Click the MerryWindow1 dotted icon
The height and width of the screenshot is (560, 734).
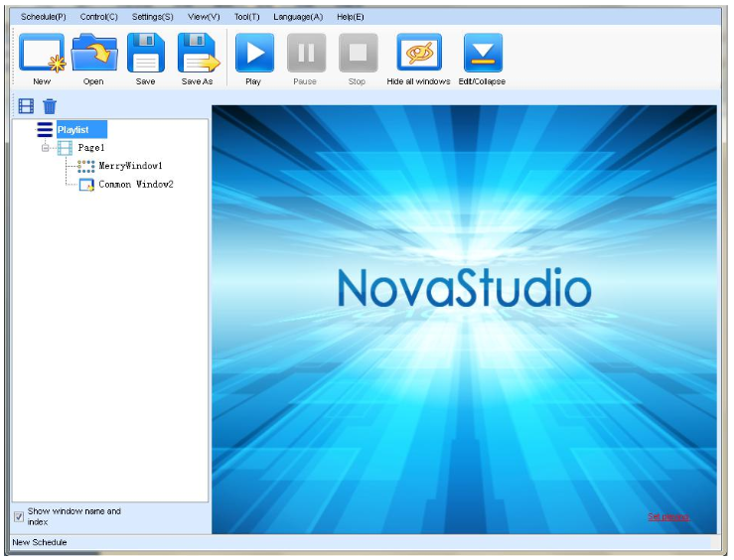(x=86, y=166)
